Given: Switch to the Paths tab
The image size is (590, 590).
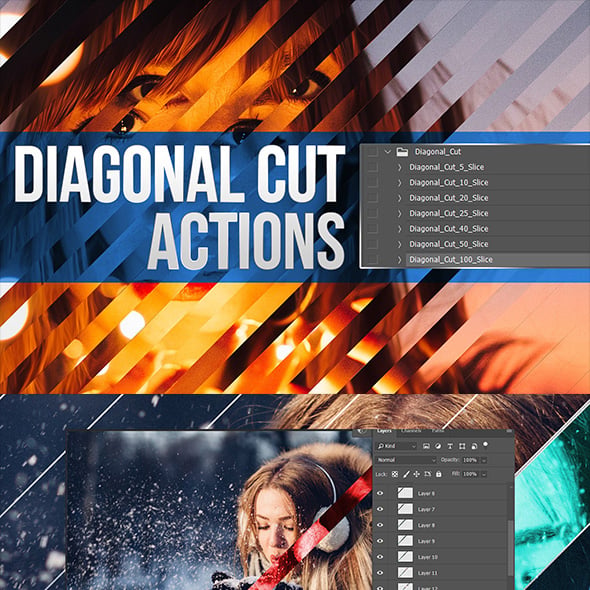Looking at the screenshot, I should tap(438, 431).
